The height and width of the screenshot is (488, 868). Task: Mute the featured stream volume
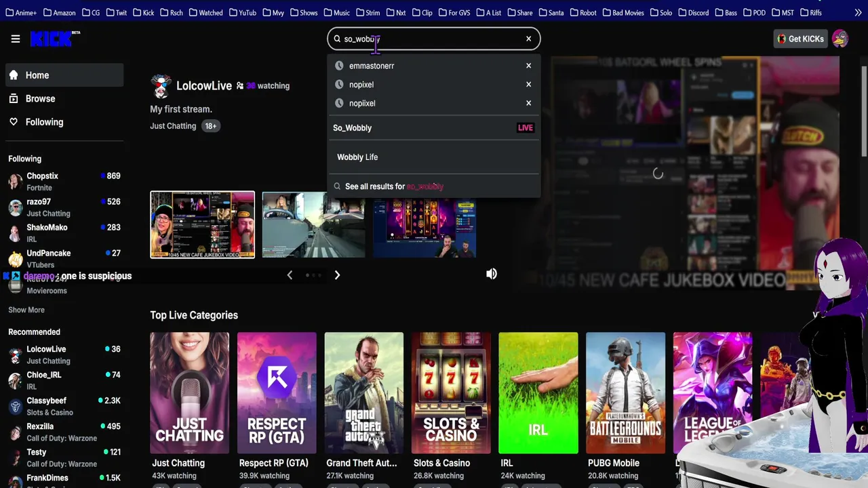(x=492, y=274)
